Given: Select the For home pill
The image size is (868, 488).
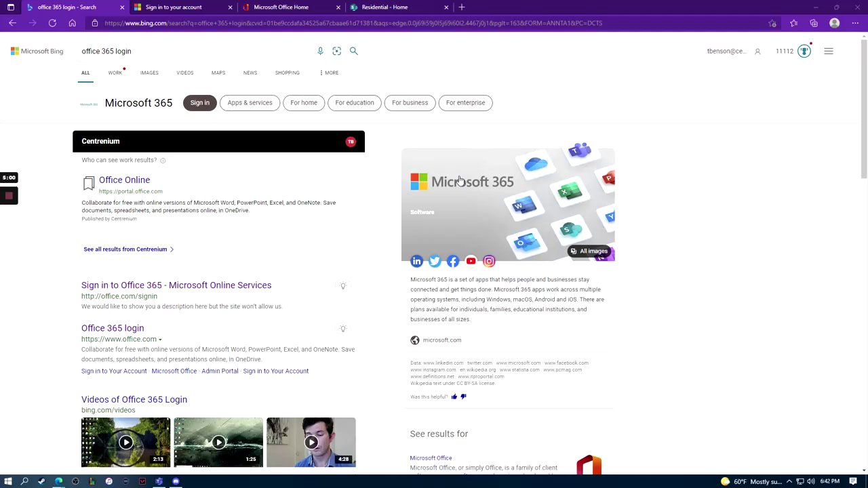Looking at the screenshot, I should pyautogui.click(x=304, y=103).
